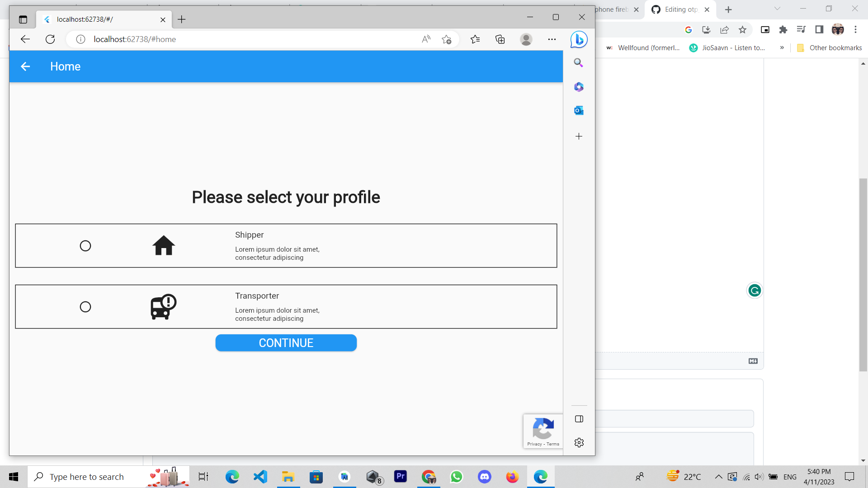868x488 pixels.
Task: Click the back arrow on the Home app bar
Action: point(25,66)
